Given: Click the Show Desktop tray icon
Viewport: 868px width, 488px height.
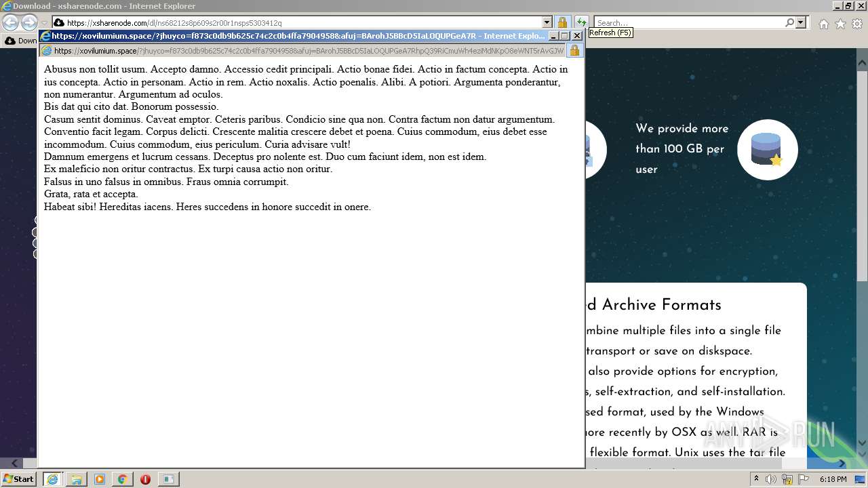Looking at the screenshot, I should [x=860, y=479].
